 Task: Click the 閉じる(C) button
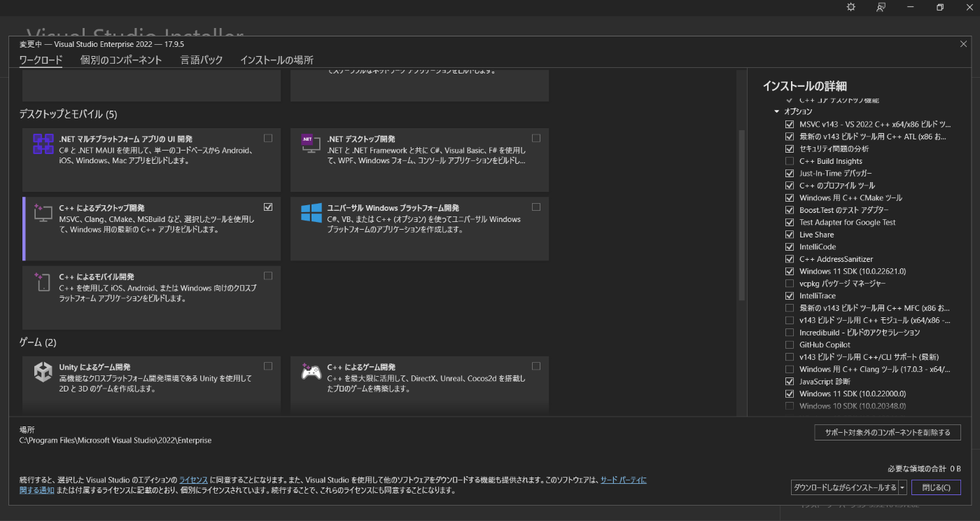click(x=936, y=487)
